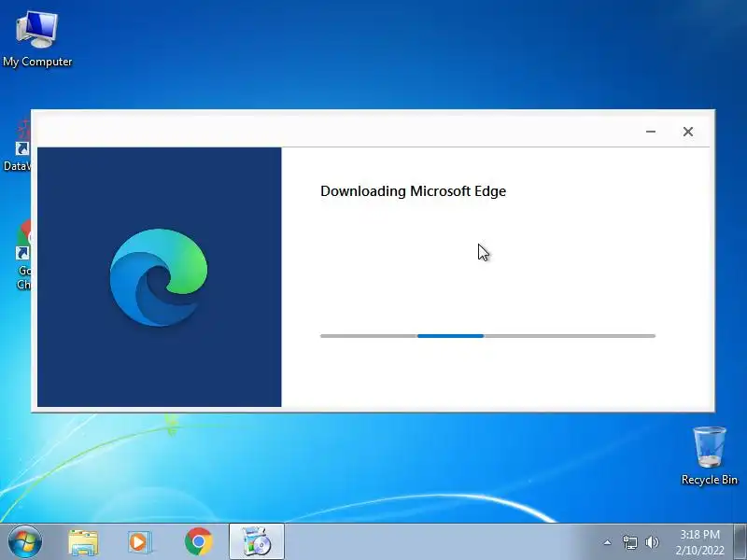Show hidden system tray icons
This screenshot has height=560, width=747.
tap(607, 542)
